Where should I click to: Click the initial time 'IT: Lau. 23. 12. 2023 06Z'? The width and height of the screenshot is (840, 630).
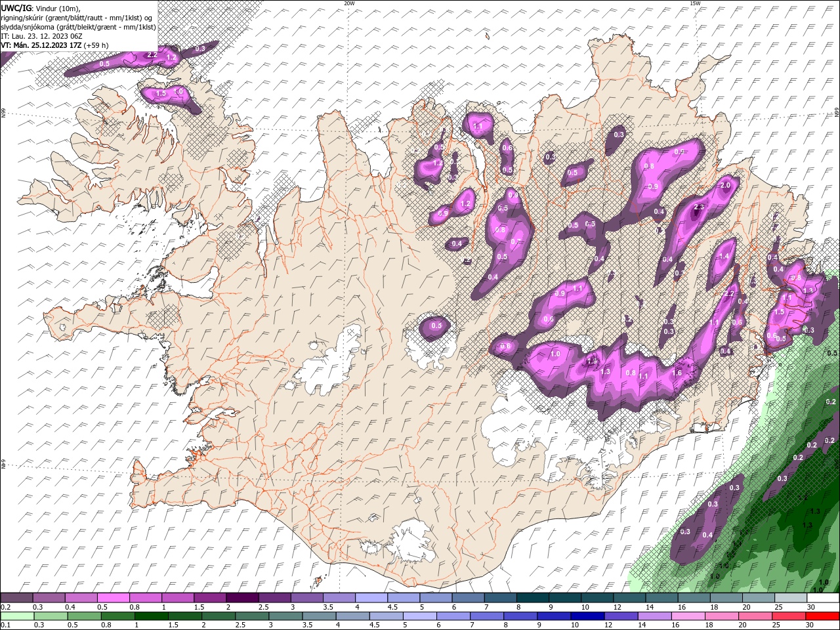click(x=41, y=36)
